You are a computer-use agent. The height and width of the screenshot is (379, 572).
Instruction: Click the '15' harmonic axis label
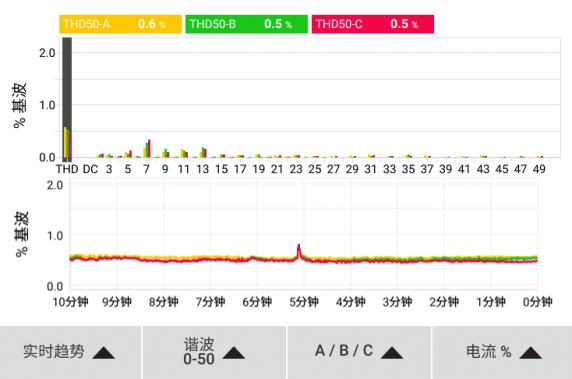(221, 169)
